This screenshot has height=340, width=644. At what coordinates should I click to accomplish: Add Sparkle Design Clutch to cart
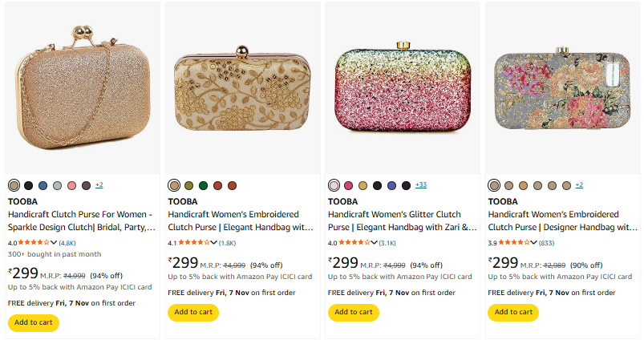33,322
